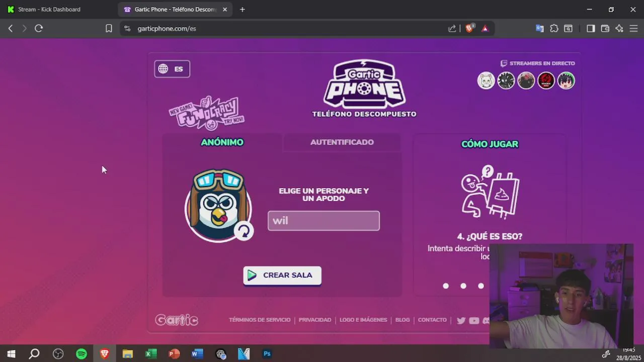644x362 pixels.
Task: Open the anime character streamer avatar
Action: (566, 80)
